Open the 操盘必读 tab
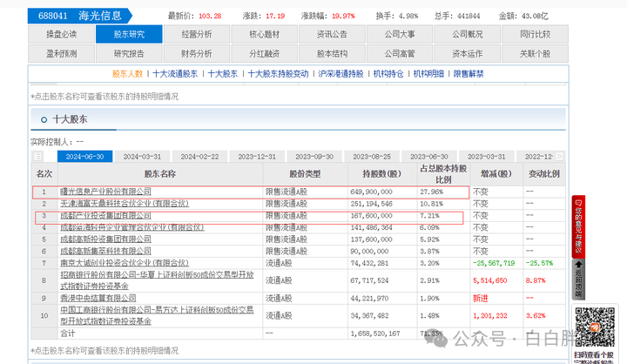Image resolution: width=627 pixels, height=364 pixels. 62,34
